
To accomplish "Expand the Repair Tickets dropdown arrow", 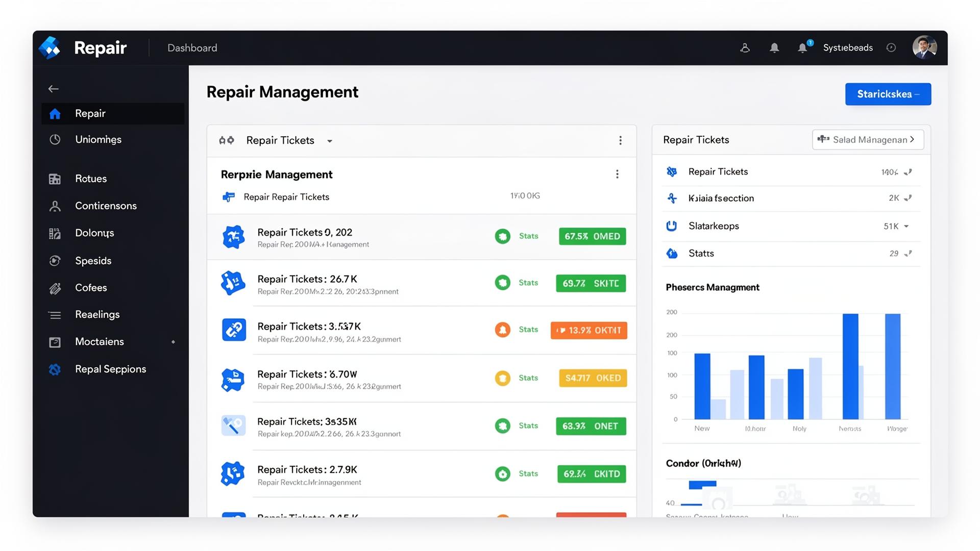I will (330, 141).
